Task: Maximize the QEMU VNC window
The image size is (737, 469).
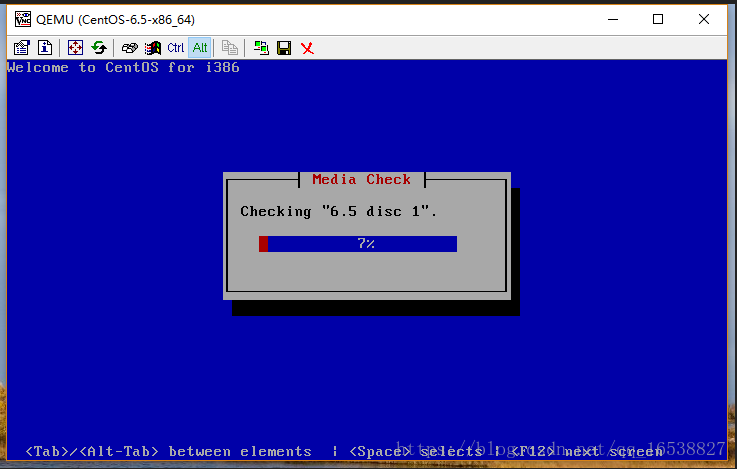Action: coord(658,19)
